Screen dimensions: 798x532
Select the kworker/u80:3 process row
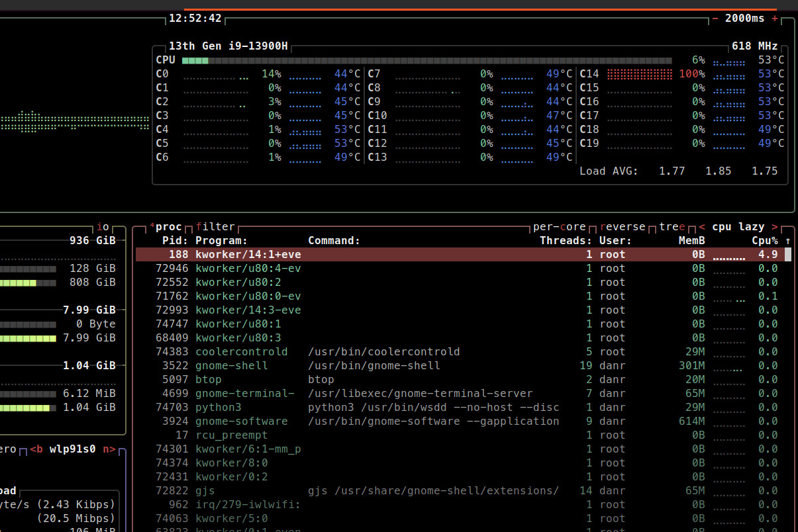click(x=460, y=337)
